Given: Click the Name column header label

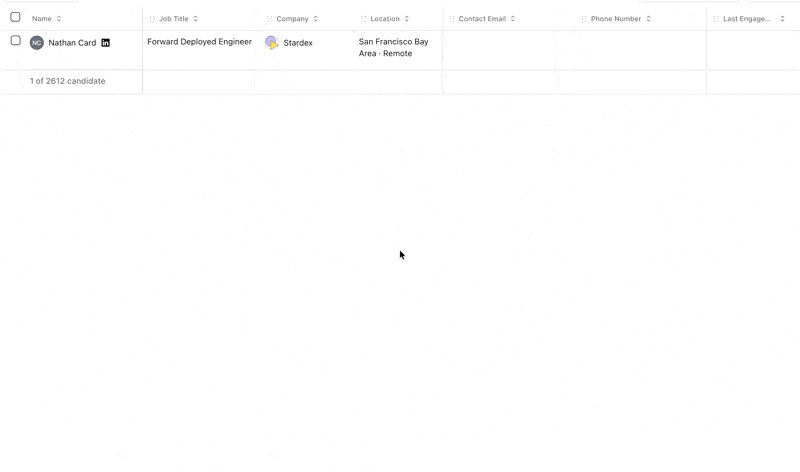Looking at the screenshot, I should click(42, 19).
